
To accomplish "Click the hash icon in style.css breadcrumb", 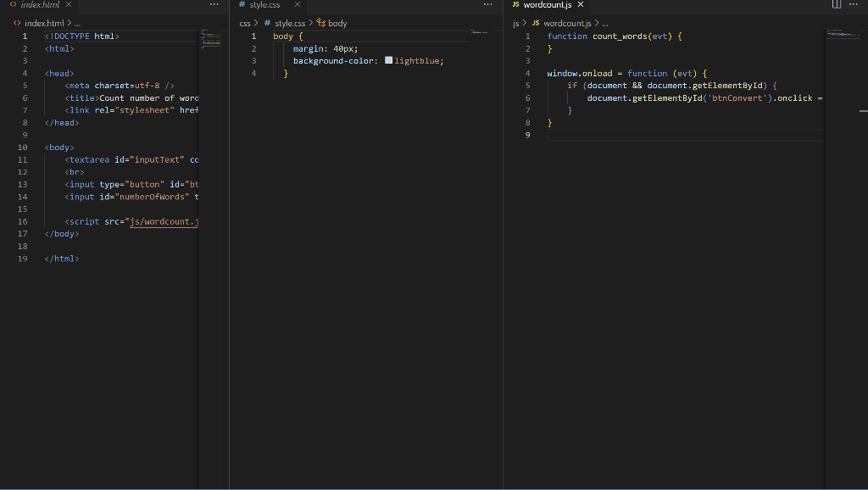I will click(267, 23).
